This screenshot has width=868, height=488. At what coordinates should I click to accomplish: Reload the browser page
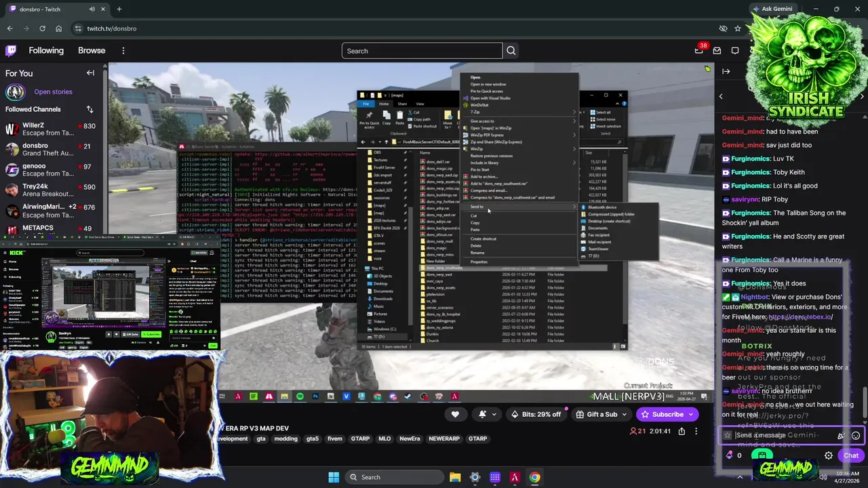tap(42, 28)
